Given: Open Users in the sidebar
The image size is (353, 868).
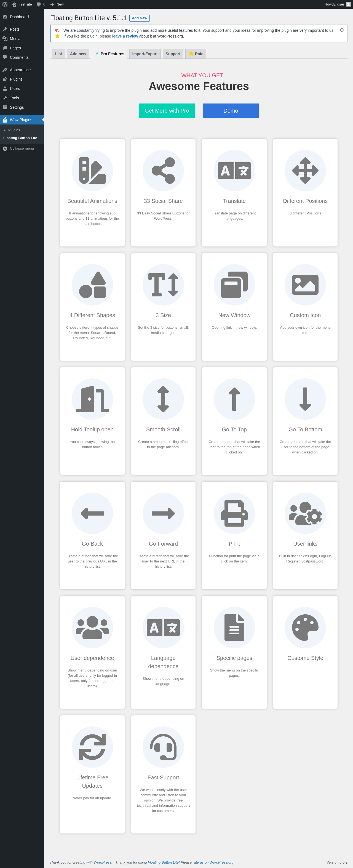Looking at the screenshot, I should (22, 89).
